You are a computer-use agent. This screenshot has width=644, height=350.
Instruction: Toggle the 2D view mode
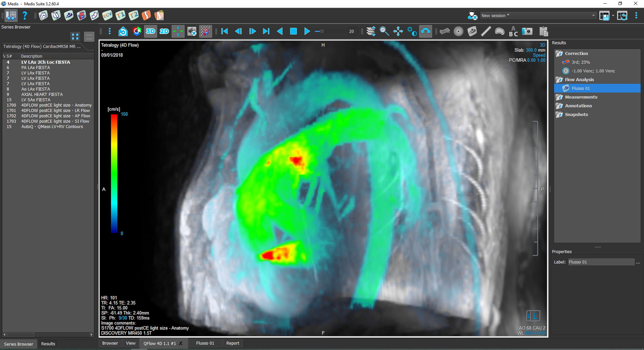(x=164, y=31)
